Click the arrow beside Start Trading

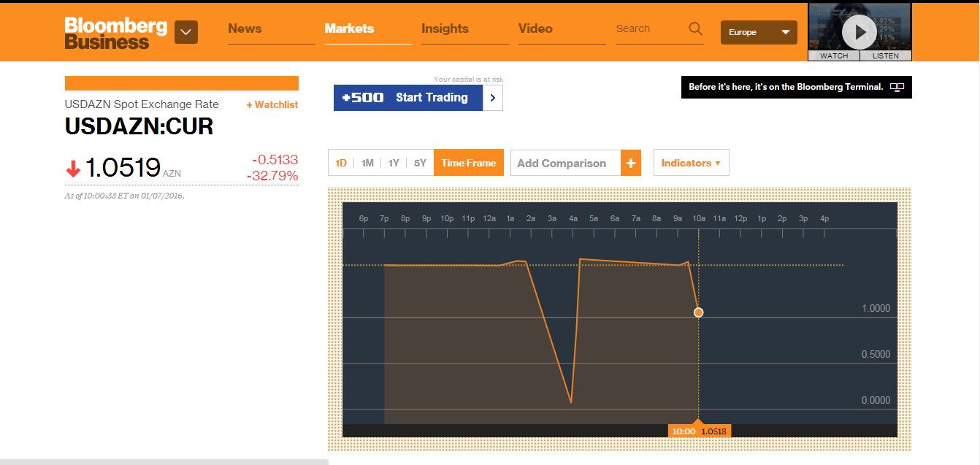[493, 98]
